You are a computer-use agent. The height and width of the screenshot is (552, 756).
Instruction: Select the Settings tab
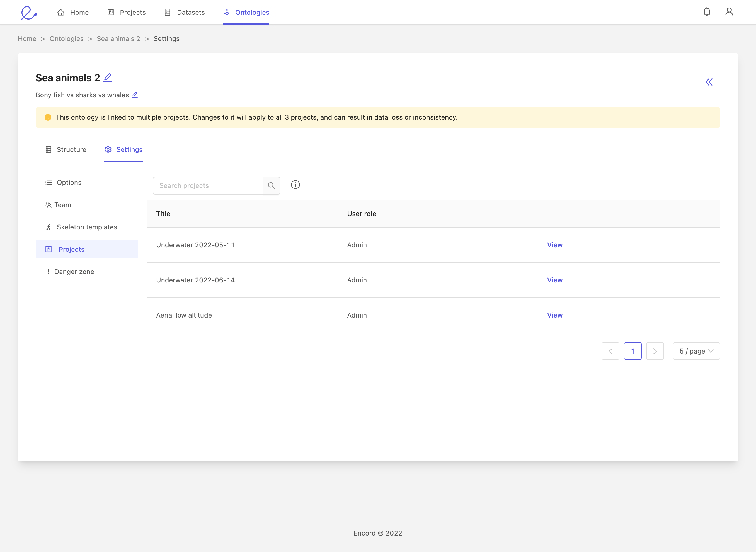[123, 150]
